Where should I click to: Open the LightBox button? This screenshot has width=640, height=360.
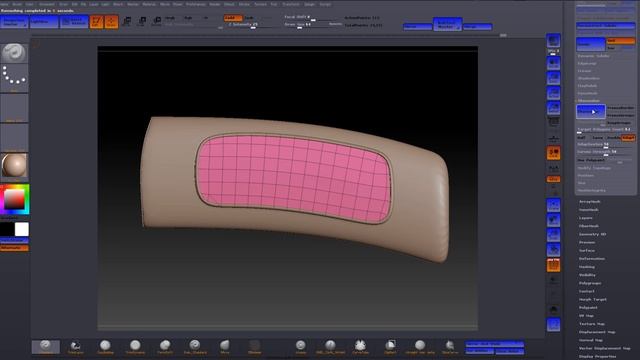44,22
